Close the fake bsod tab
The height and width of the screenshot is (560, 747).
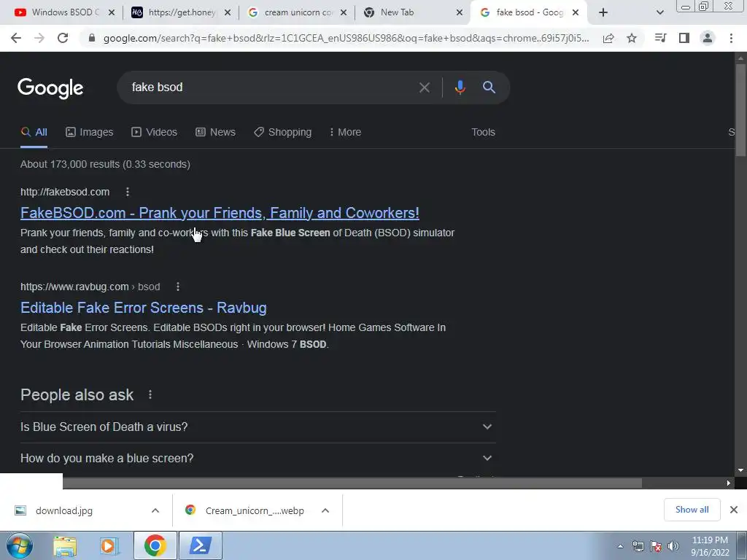(x=576, y=12)
